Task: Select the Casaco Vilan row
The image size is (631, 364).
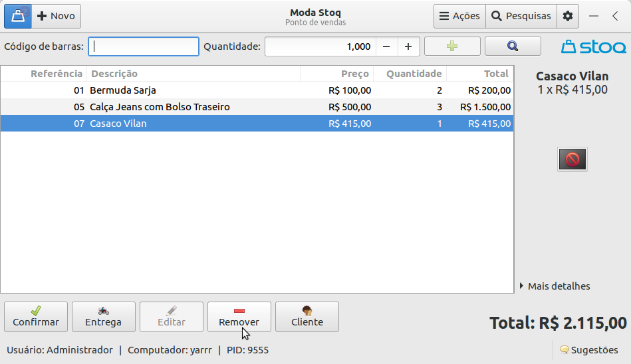Action: tap(257, 124)
